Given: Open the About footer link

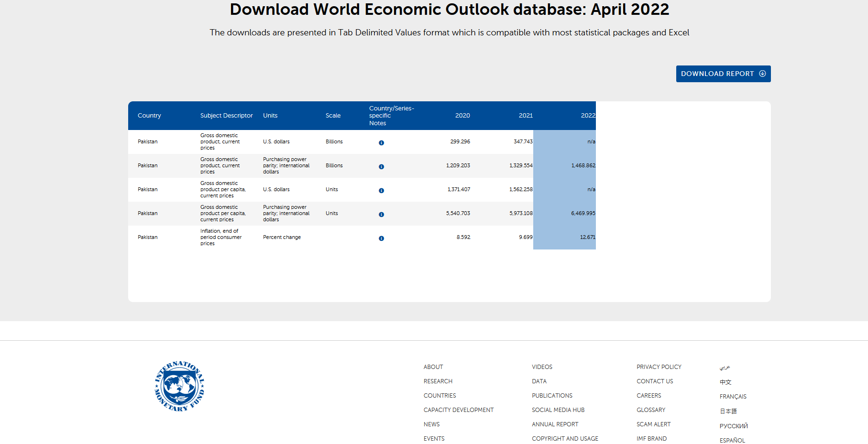Looking at the screenshot, I should (433, 367).
